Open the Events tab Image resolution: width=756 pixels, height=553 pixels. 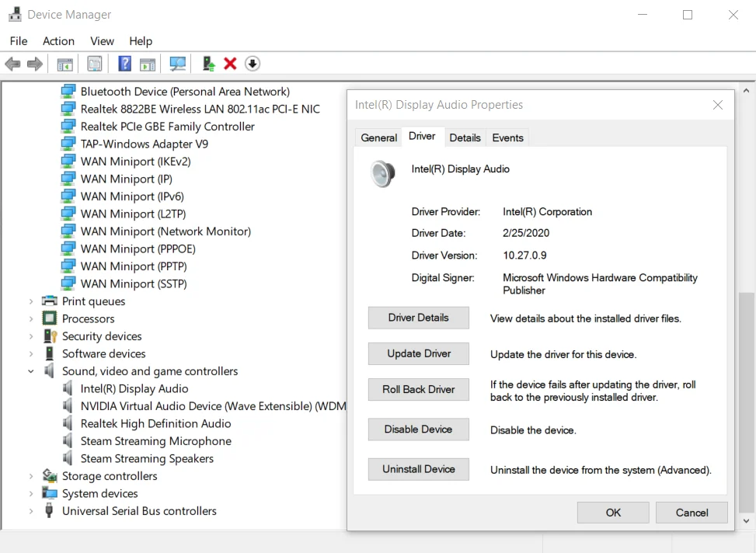click(x=507, y=137)
